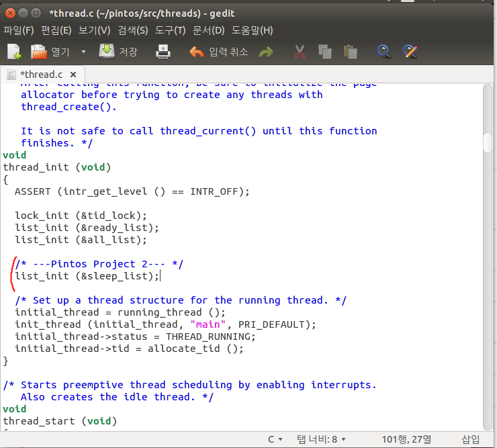Open the 편집(E) menu
This screenshot has height=448, width=497.
tap(56, 30)
